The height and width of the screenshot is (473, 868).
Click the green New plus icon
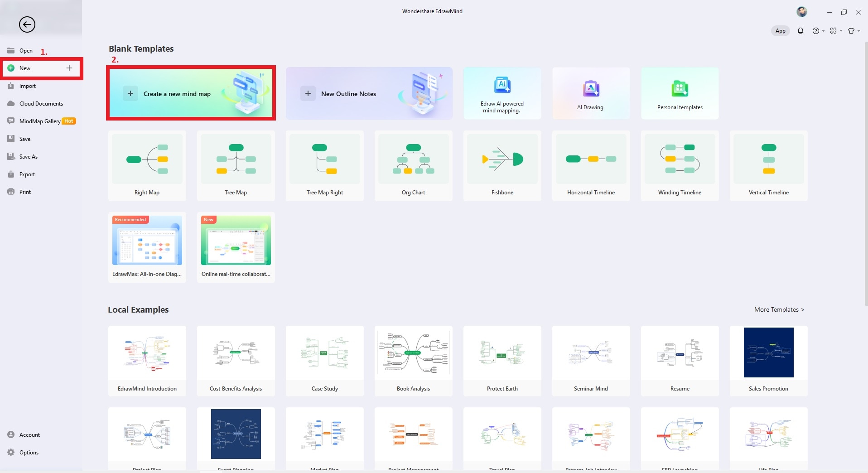coord(11,68)
